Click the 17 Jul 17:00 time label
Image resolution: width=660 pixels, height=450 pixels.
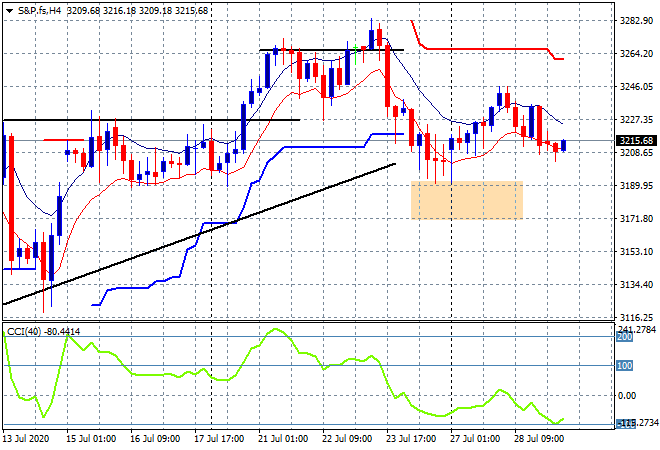pos(219,439)
